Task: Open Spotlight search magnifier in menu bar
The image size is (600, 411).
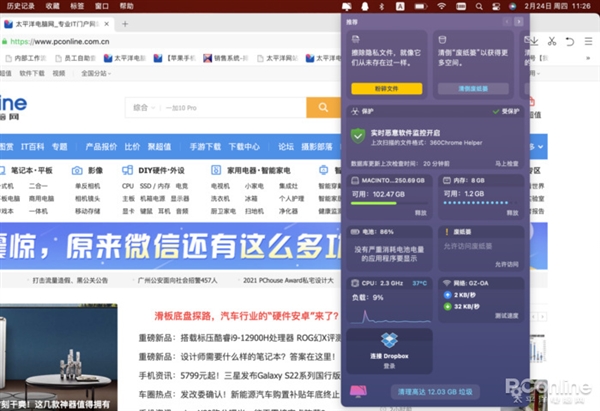Action: point(479,6)
